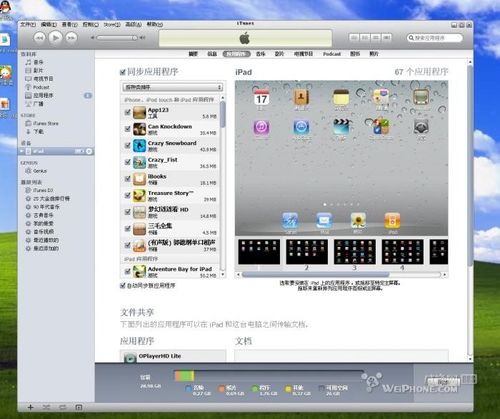The image size is (500, 419).
Task: Select Contacts icon on iPad home screen
Action: tap(302, 98)
